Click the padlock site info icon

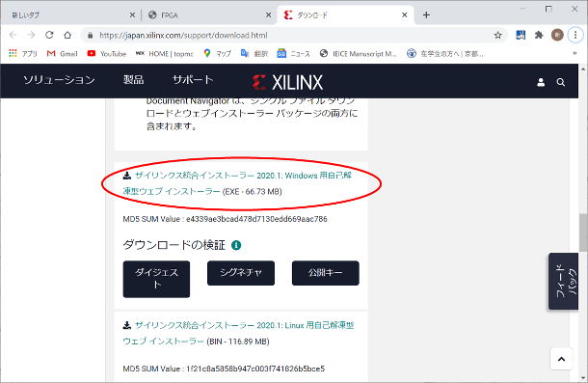[90, 36]
